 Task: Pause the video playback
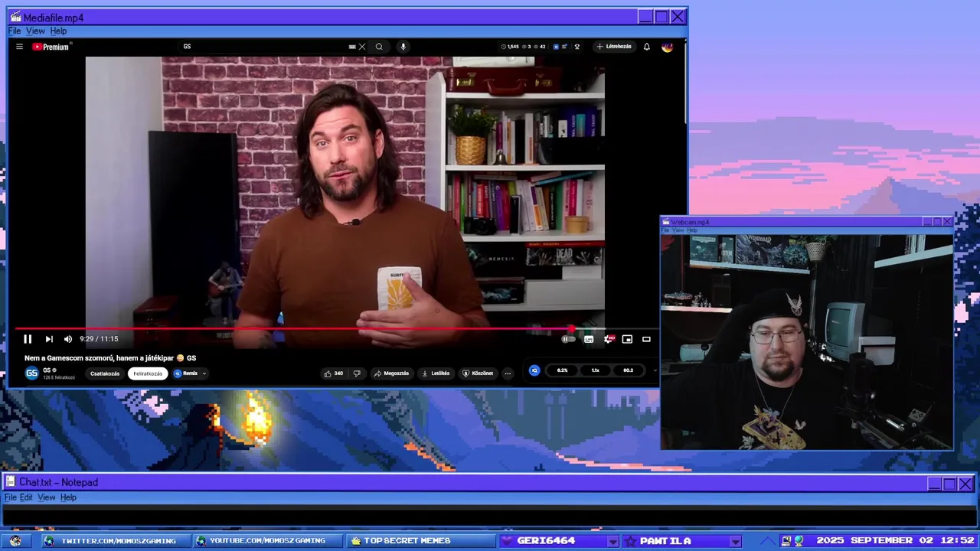(x=28, y=339)
